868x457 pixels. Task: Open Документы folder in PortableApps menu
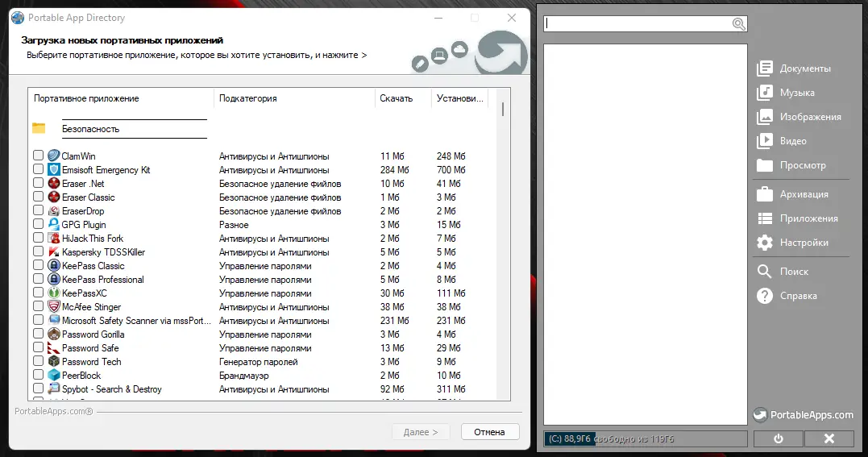click(x=794, y=69)
